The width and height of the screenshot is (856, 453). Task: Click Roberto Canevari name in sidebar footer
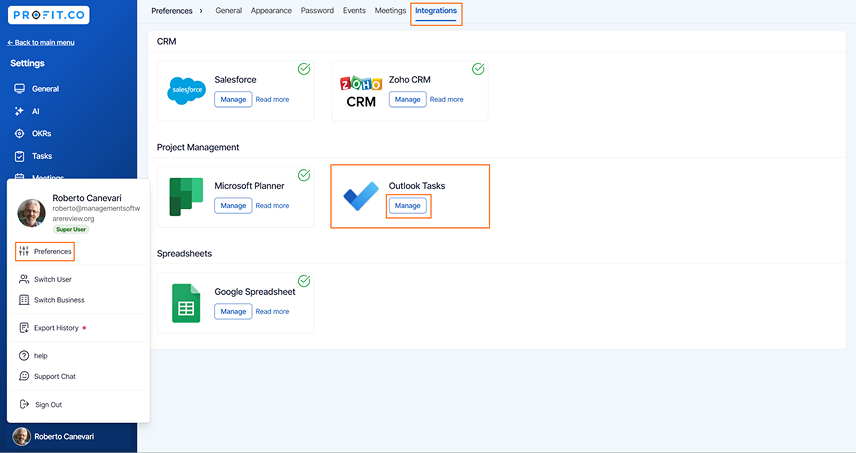tap(64, 437)
